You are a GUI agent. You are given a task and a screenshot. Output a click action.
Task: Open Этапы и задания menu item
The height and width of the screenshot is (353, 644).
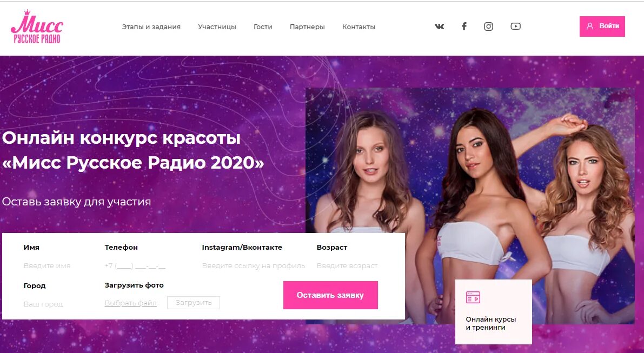coord(151,26)
